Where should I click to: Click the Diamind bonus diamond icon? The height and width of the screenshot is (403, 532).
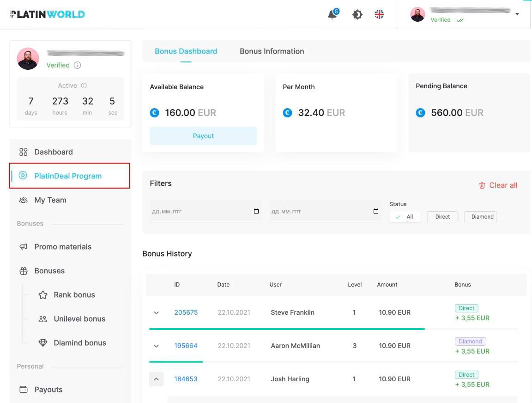[x=43, y=343]
